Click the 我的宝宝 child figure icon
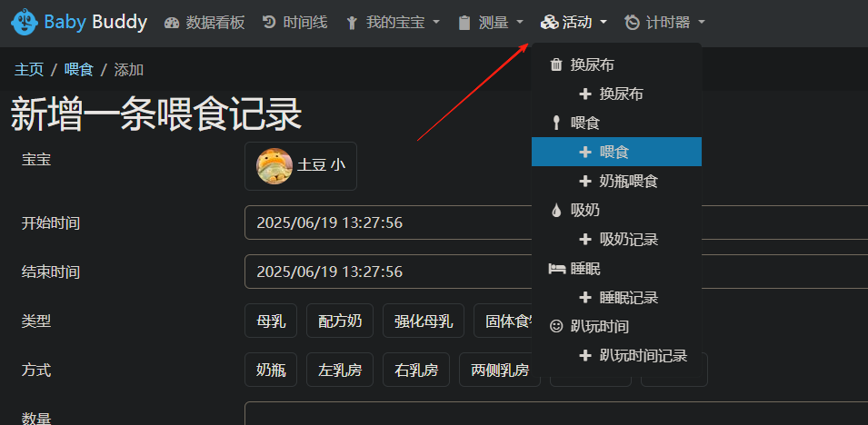 tap(352, 23)
